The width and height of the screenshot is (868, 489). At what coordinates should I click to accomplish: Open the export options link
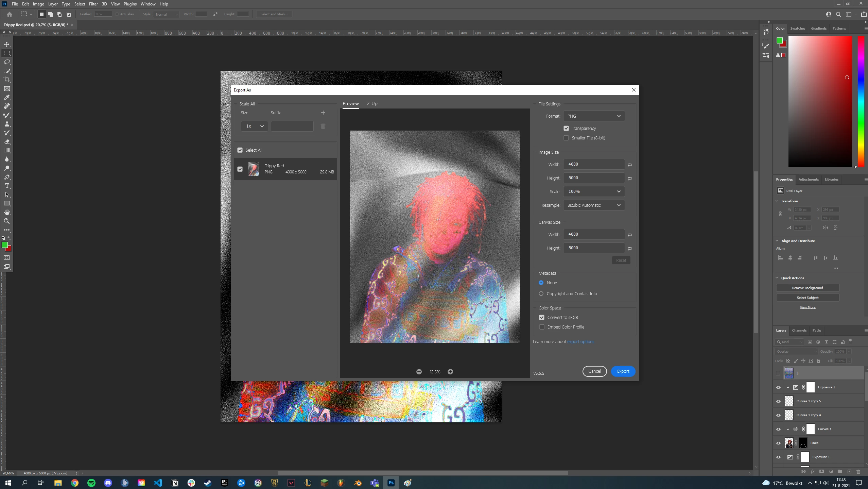(580, 341)
